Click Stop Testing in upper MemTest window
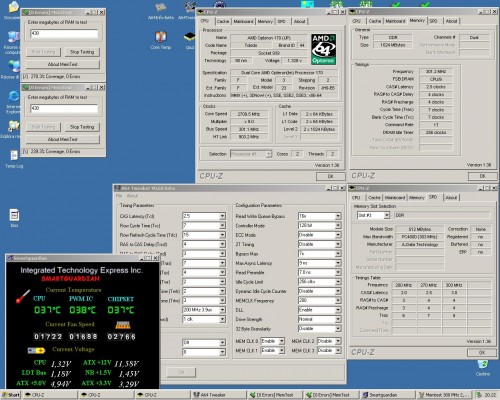 click(82, 52)
